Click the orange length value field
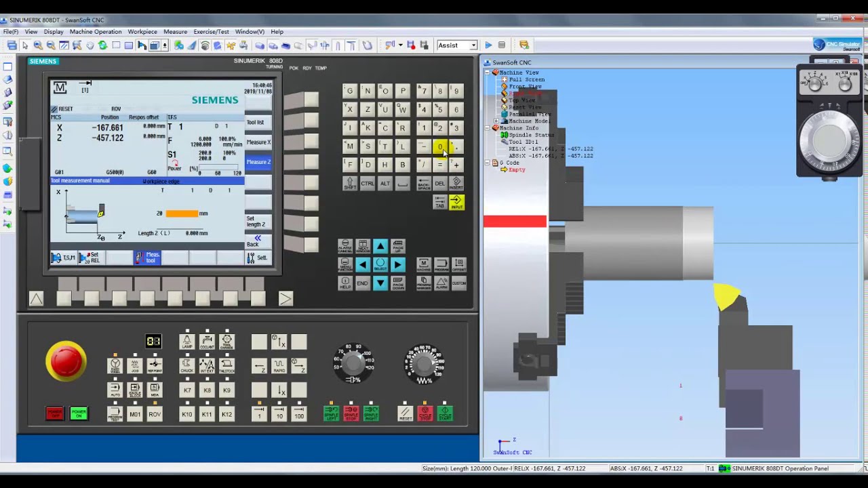 (x=182, y=213)
